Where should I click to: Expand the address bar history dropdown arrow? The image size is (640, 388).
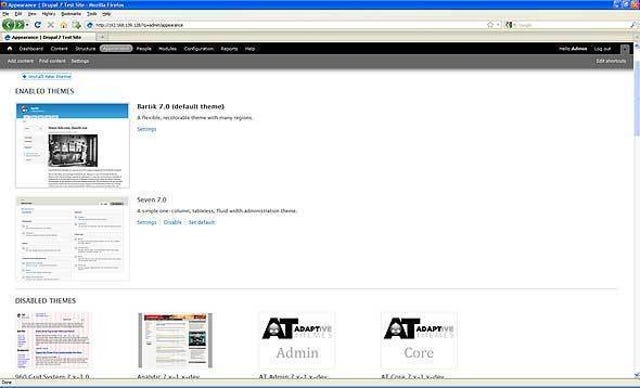click(498, 25)
